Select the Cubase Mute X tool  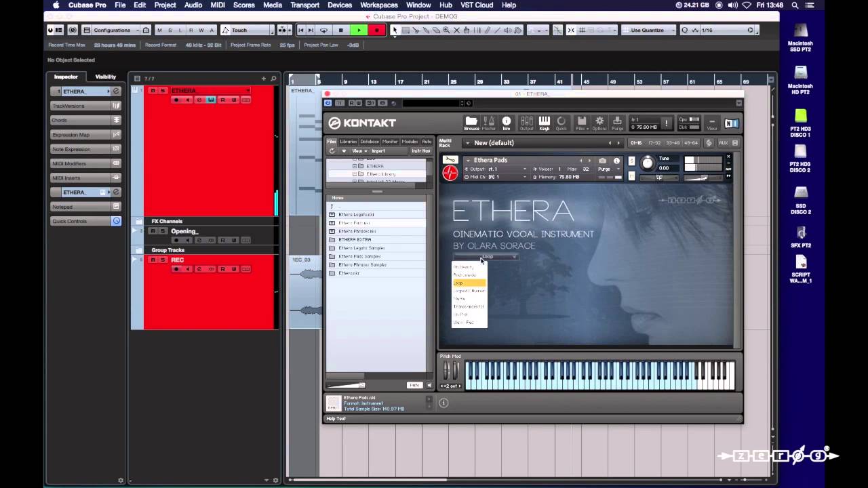[x=456, y=30]
